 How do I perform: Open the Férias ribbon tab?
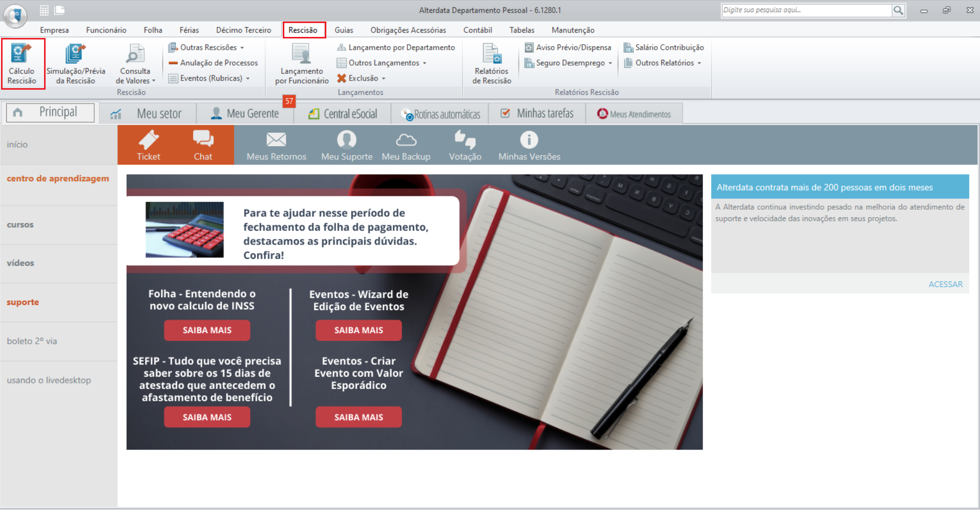(189, 30)
